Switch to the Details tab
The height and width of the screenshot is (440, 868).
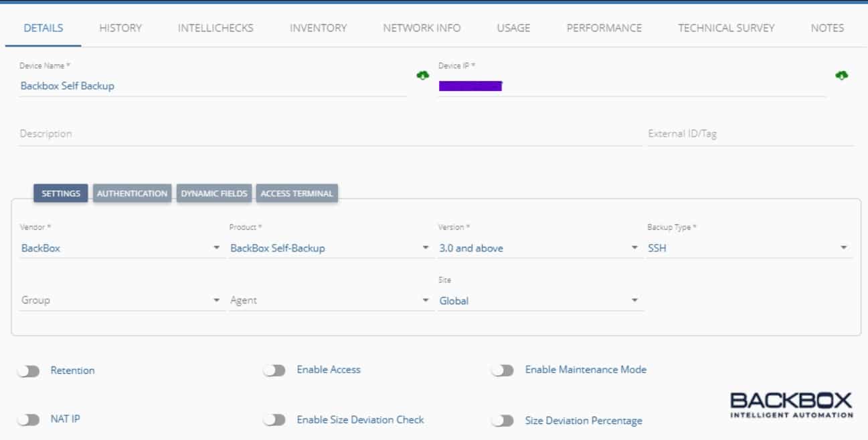(x=44, y=28)
